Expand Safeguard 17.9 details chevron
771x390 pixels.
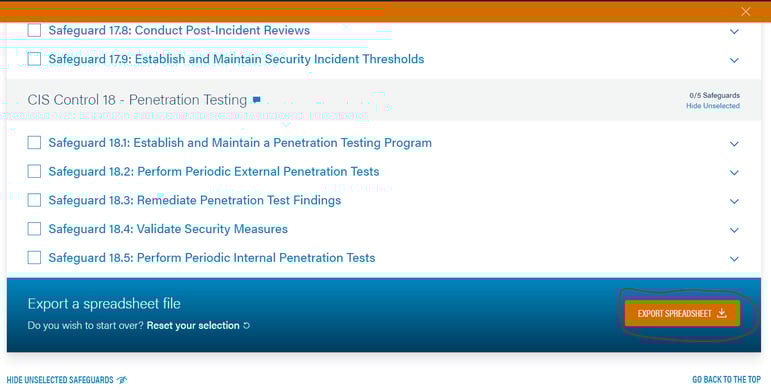tap(734, 60)
